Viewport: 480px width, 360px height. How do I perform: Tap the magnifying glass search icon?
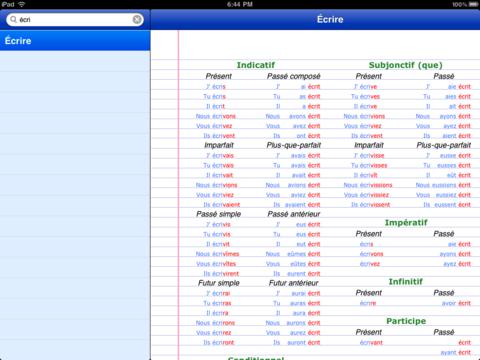tap(13, 20)
